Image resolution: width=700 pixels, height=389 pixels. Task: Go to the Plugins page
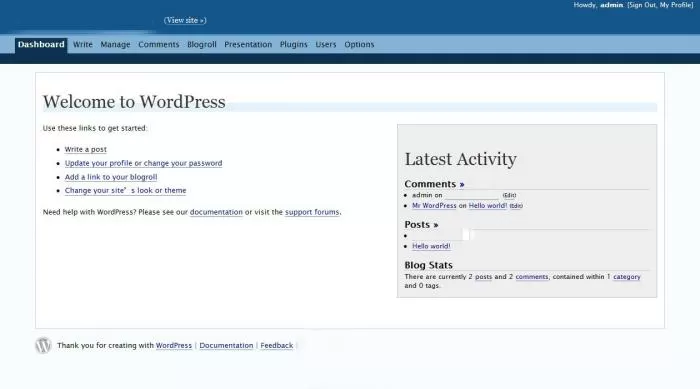293,45
